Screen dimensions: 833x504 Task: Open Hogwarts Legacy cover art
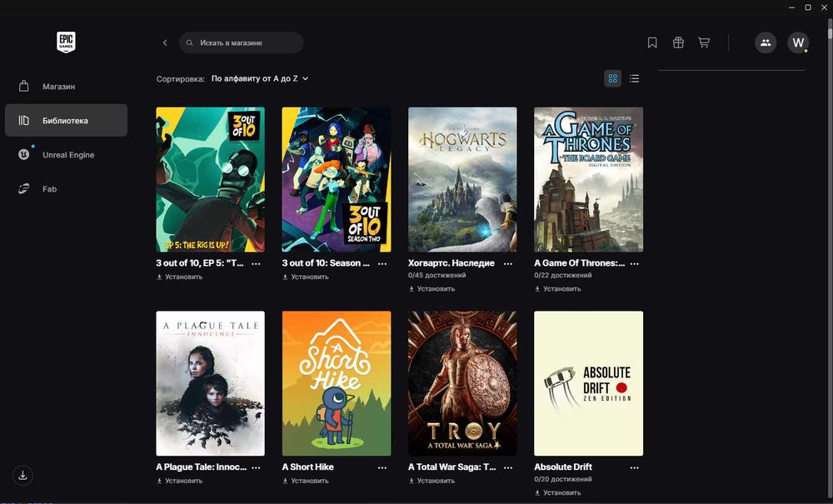pyautogui.click(x=462, y=179)
